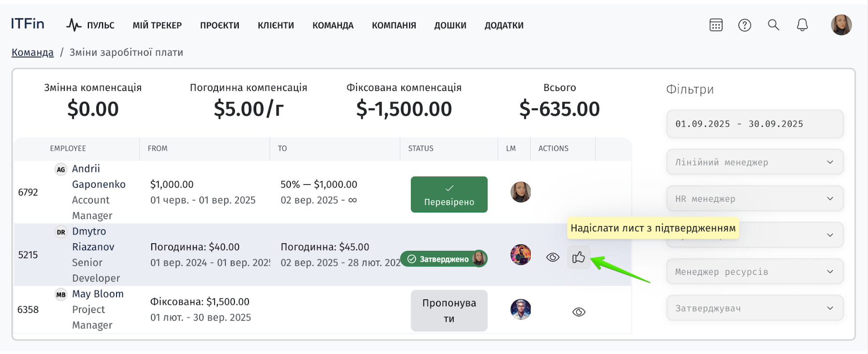Image resolution: width=868 pixels, height=354 pixels.
Task: Open the user profile avatar
Action: 841,25
